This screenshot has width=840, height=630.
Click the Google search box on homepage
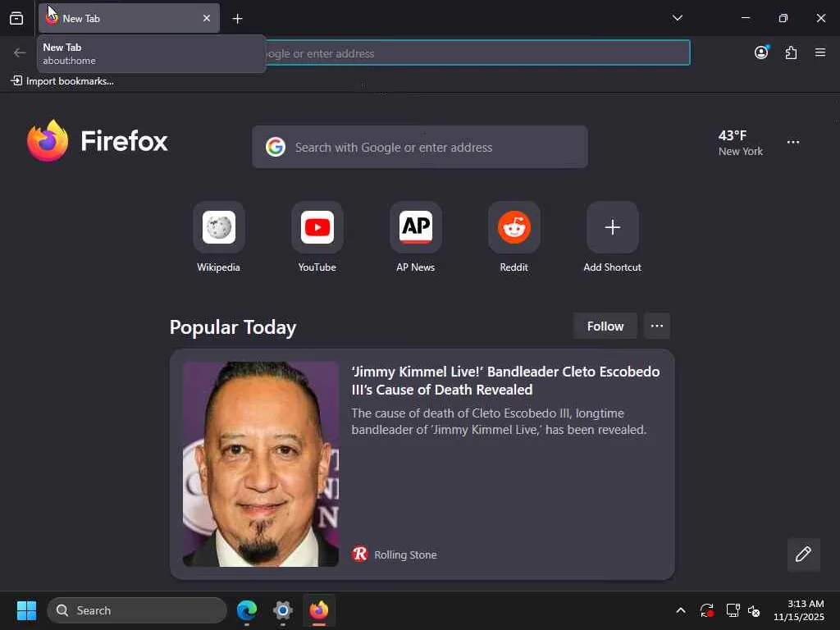419,148
